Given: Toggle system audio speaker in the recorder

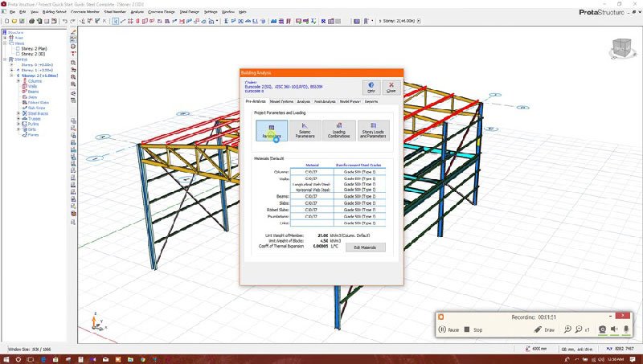Looking at the screenshot, I should [x=615, y=329].
